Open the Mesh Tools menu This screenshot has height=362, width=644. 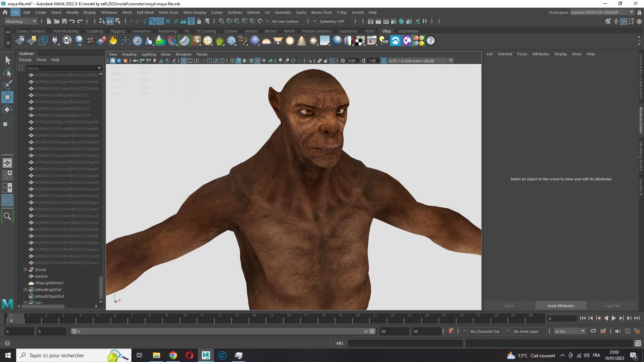click(x=169, y=12)
